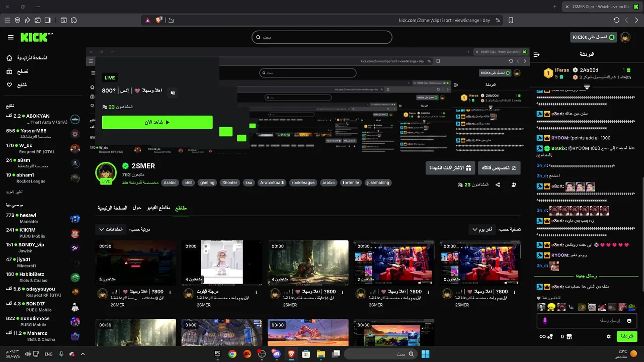Switch to the Videos tab
The width and height of the screenshot is (644, 362).
pos(158,208)
